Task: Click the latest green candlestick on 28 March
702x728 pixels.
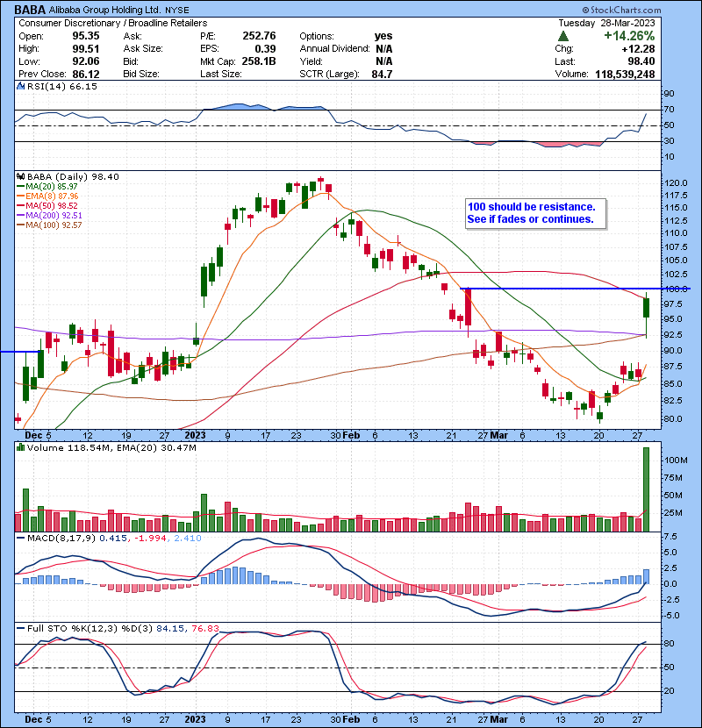Action: [x=646, y=308]
